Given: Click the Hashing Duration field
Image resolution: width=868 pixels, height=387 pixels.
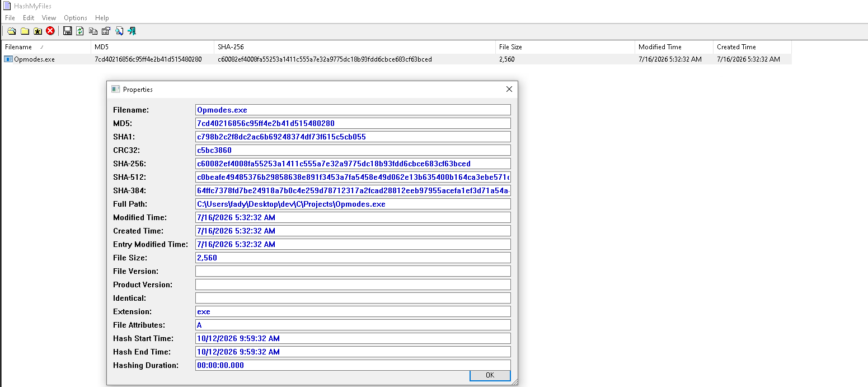Looking at the screenshot, I should pos(353,365).
